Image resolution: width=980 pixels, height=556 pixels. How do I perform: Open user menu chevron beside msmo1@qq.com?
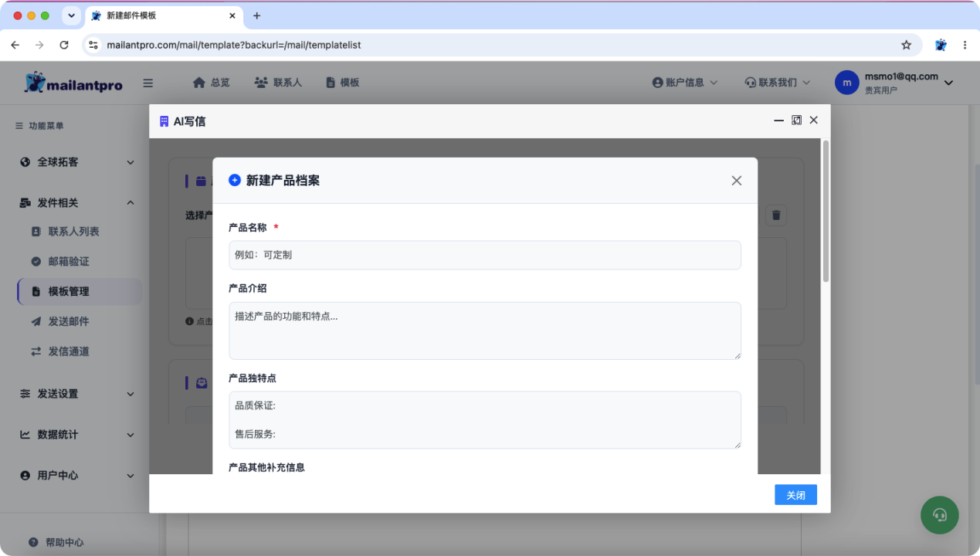pos(949,83)
